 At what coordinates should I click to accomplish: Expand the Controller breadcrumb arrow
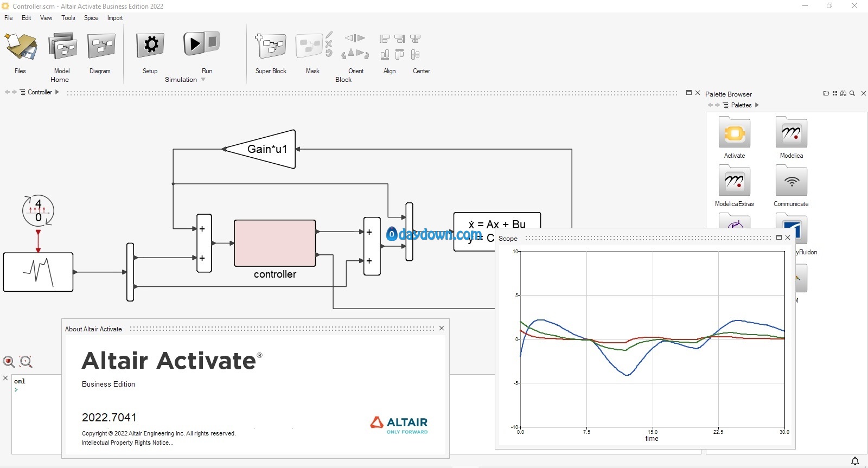click(x=57, y=92)
